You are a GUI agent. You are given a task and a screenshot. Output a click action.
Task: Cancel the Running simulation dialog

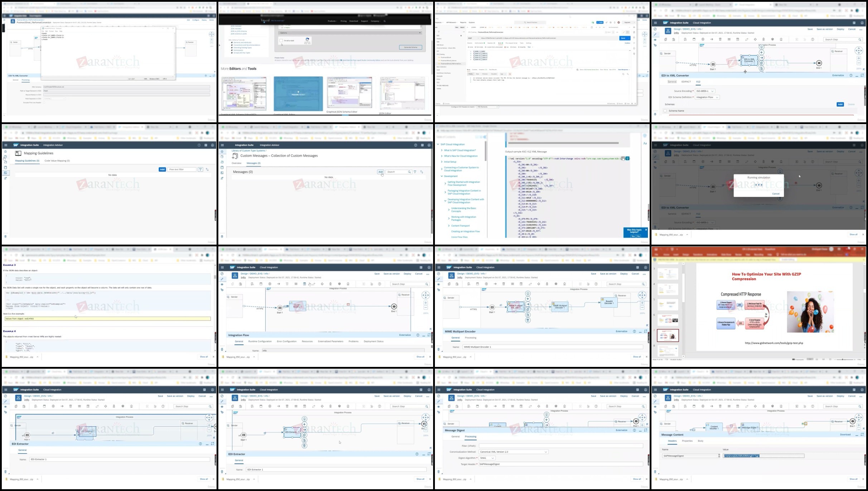[776, 194]
